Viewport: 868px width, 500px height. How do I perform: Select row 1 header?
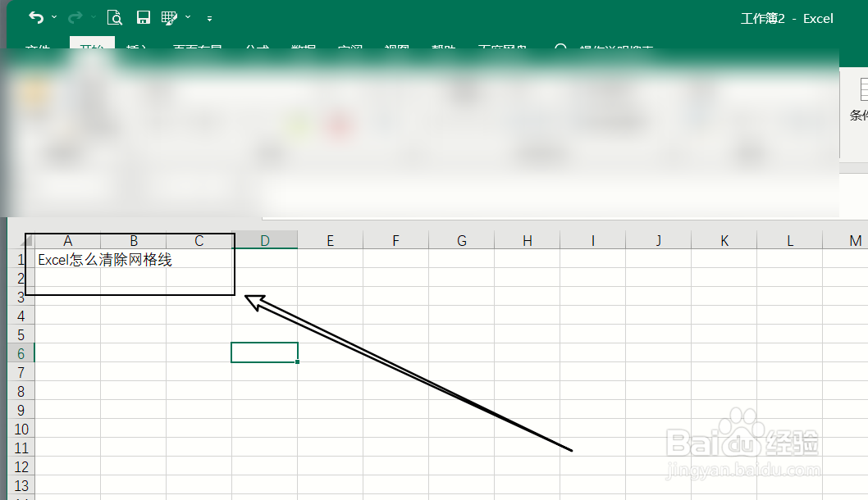pos(21,259)
